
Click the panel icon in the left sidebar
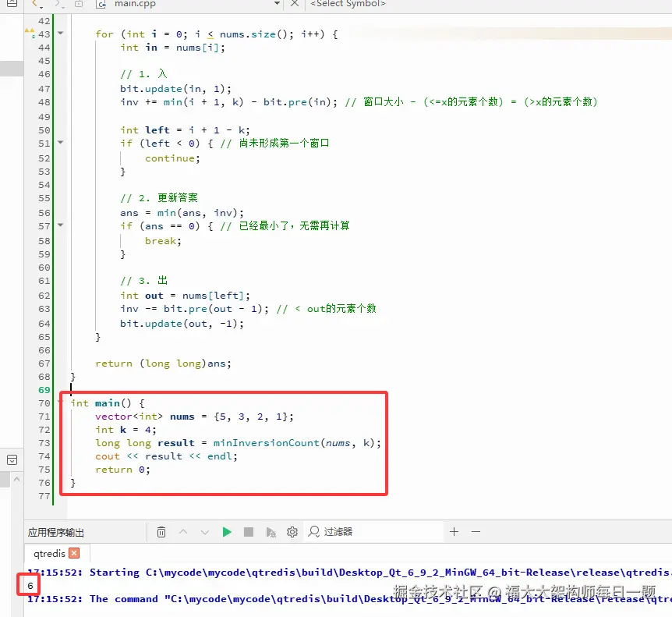coord(12,460)
